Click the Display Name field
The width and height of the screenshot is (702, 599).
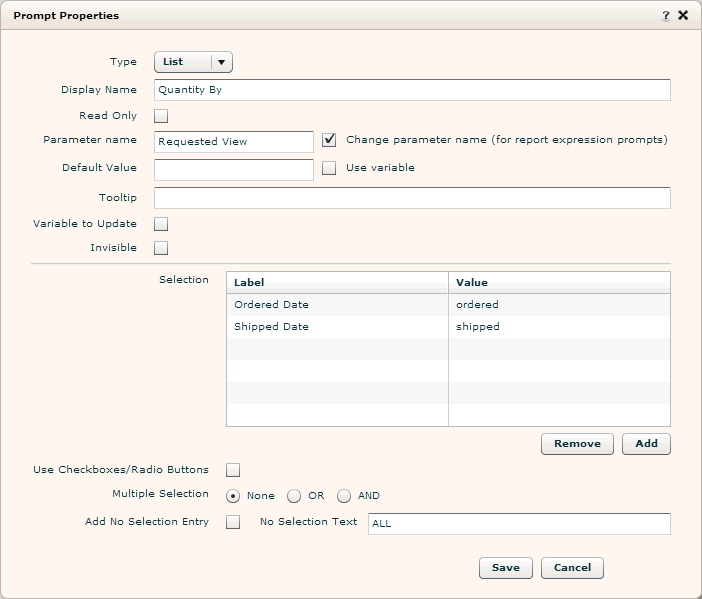[412, 90]
